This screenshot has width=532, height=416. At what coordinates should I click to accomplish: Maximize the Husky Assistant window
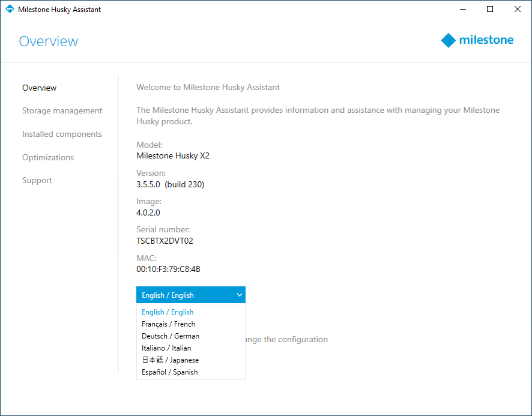tap(490, 9)
